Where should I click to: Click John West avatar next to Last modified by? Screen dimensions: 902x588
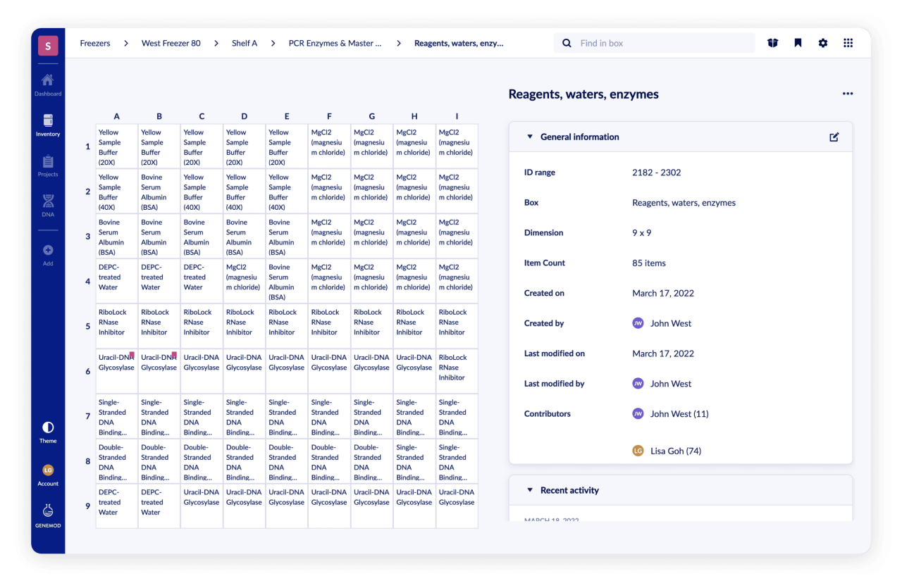[x=638, y=384]
